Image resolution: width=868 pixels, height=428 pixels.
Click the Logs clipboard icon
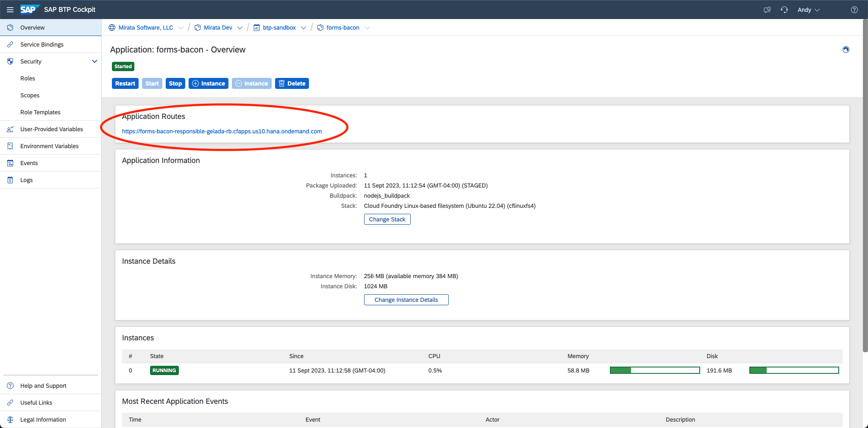point(10,180)
